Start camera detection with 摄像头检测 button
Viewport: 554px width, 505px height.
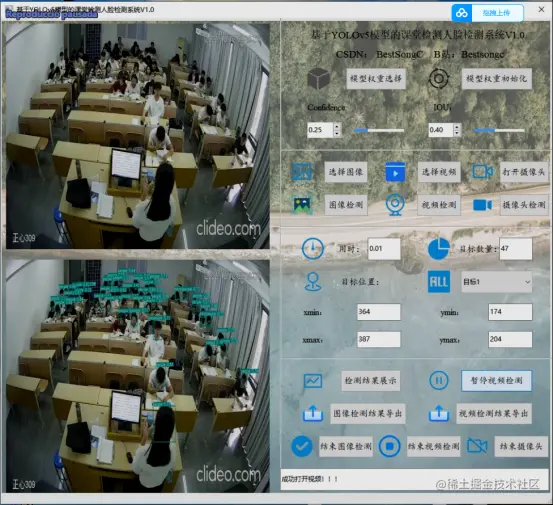[x=524, y=205]
